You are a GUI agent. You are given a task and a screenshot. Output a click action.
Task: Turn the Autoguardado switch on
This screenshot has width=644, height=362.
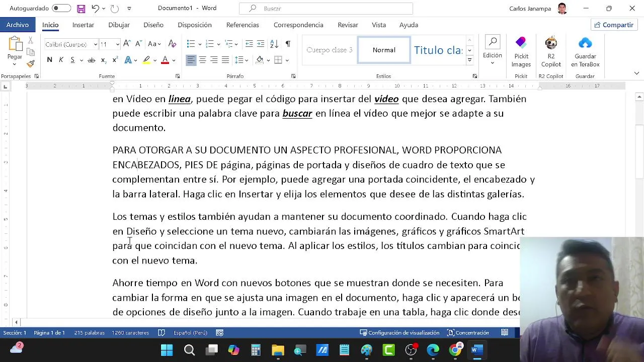(x=61, y=8)
